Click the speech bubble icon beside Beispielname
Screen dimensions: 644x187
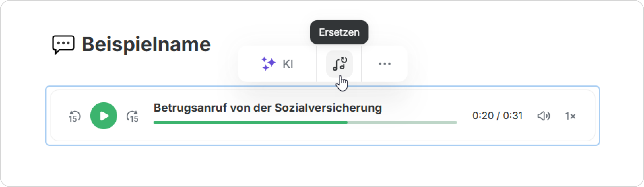[x=63, y=45]
